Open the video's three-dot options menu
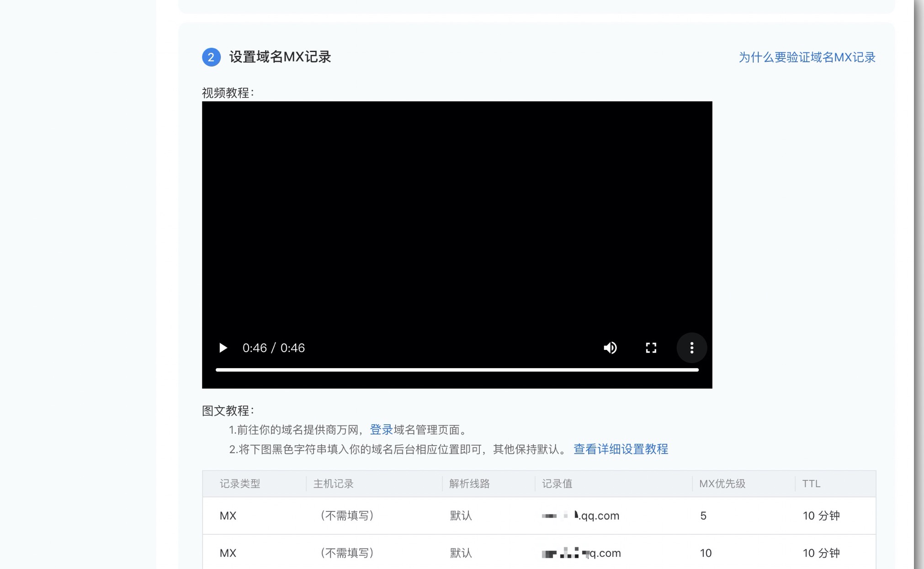The height and width of the screenshot is (569, 924). pos(691,348)
